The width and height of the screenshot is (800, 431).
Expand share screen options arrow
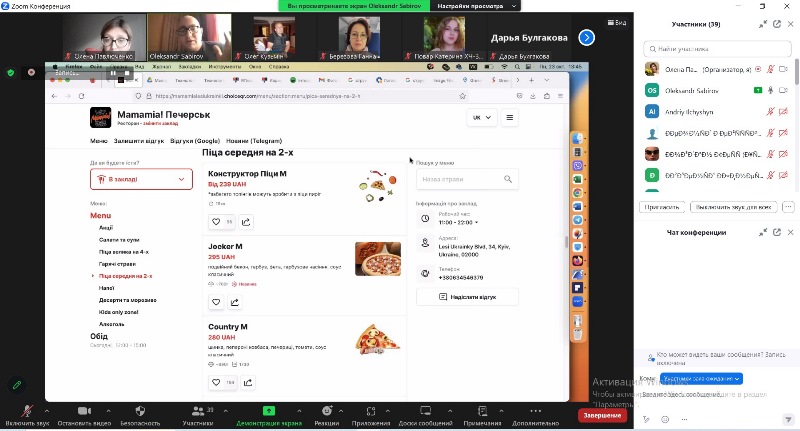pos(299,411)
